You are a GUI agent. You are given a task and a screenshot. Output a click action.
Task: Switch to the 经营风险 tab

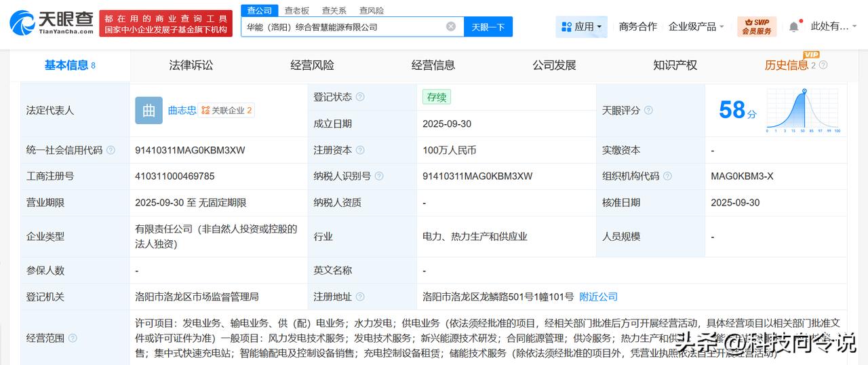click(312, 65)
